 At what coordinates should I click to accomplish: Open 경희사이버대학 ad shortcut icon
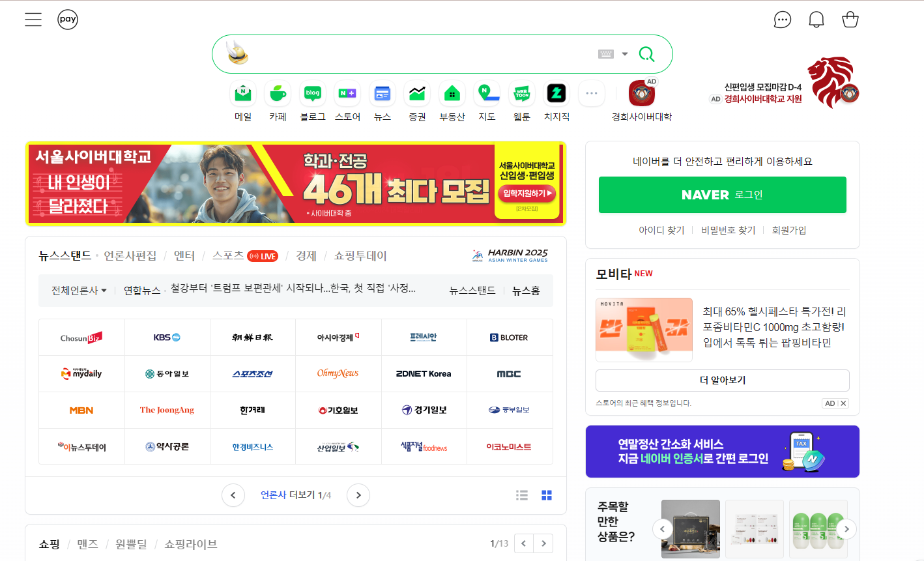[642, 94]
